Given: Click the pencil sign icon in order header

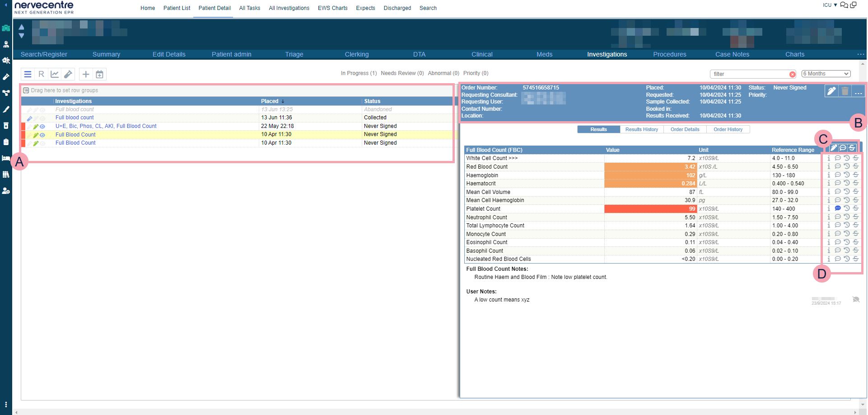Looking at the screenshot, I should tap(831, 91).
